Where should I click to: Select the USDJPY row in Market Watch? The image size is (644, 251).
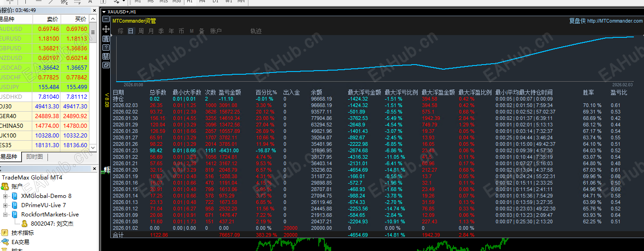coord(45,87)
